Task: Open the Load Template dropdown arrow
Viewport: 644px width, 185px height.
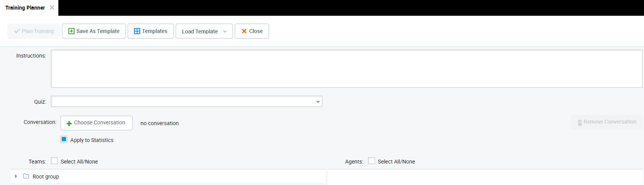Action: click(225, 31)
